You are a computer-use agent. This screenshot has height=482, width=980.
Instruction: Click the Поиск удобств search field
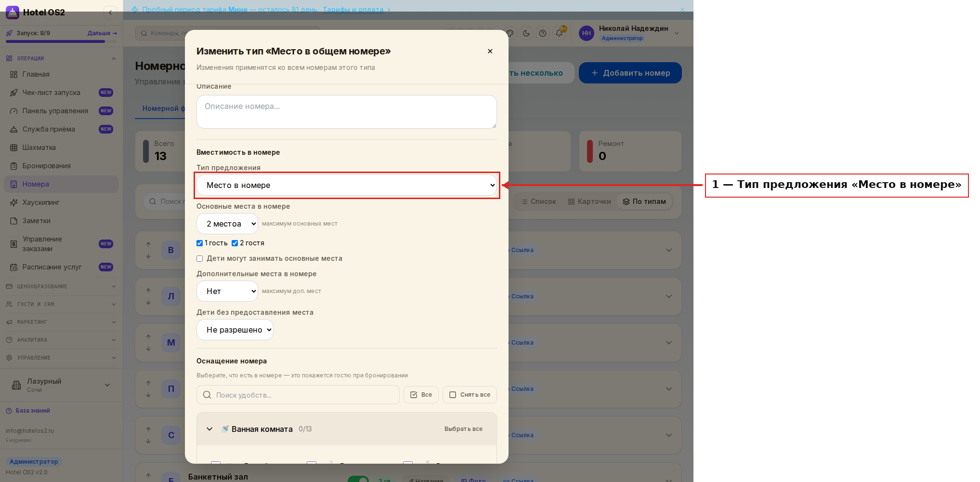point(298,395)
